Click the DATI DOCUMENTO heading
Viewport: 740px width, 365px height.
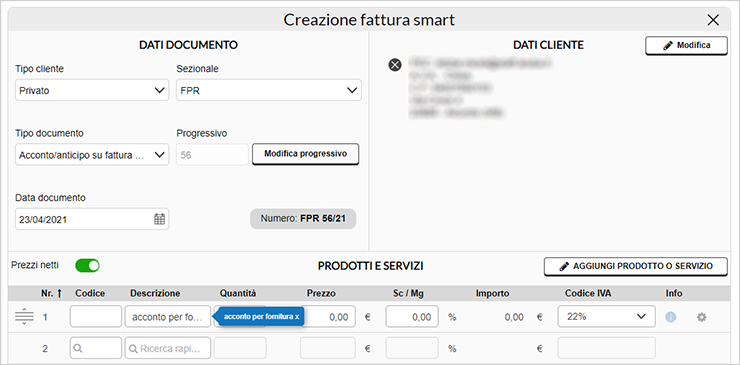tap(188, 45)
